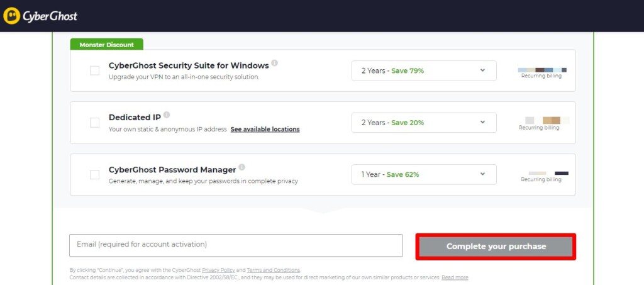
Task: Focus the Email account activation field
Action: tap(236, 245)
